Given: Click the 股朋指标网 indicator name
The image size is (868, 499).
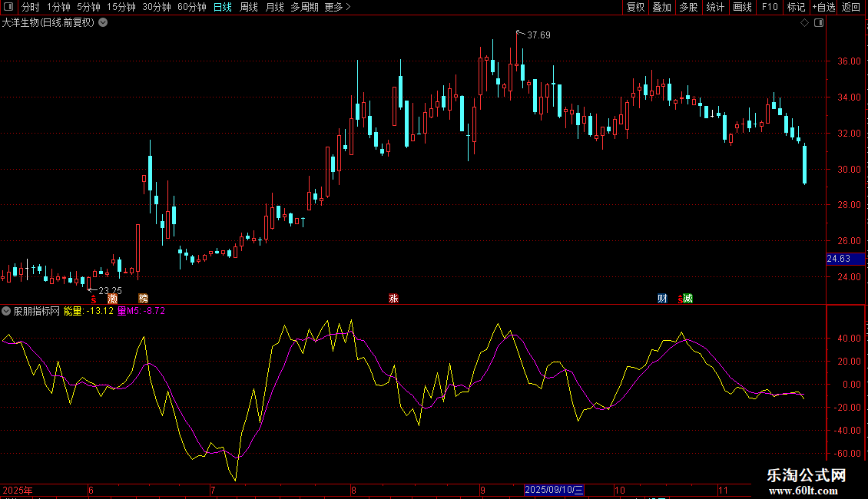Looking at the screenshot, I should pos(37,311).
